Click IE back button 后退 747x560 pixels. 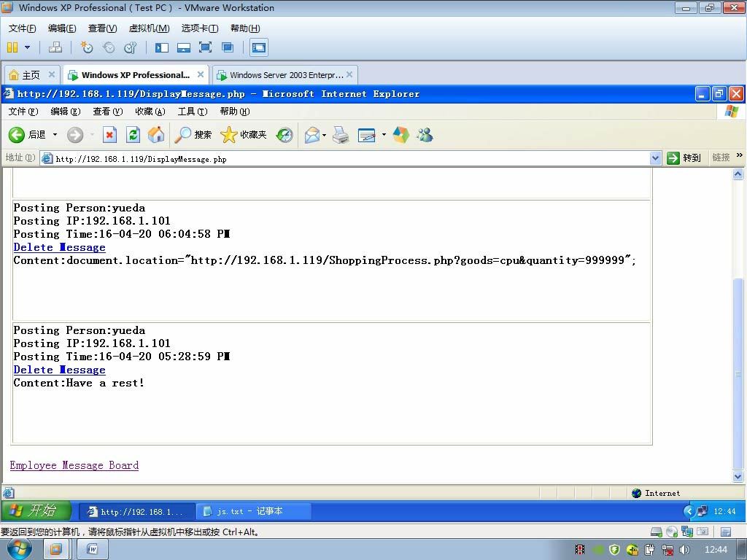(27, 135)
